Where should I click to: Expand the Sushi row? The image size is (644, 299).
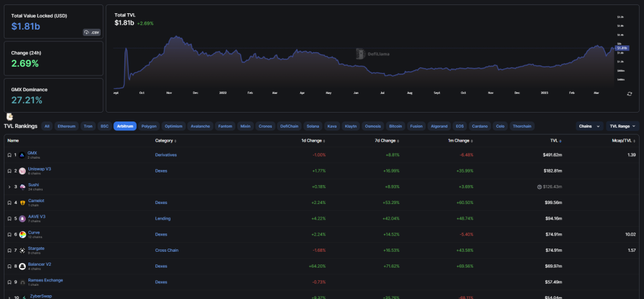pos(9,187)
